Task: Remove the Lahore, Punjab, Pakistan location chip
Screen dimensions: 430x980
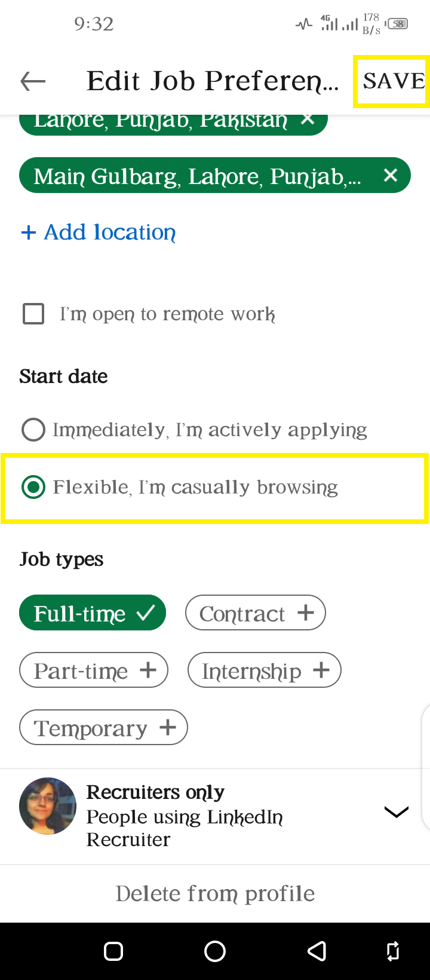Action: pos(308,120)
